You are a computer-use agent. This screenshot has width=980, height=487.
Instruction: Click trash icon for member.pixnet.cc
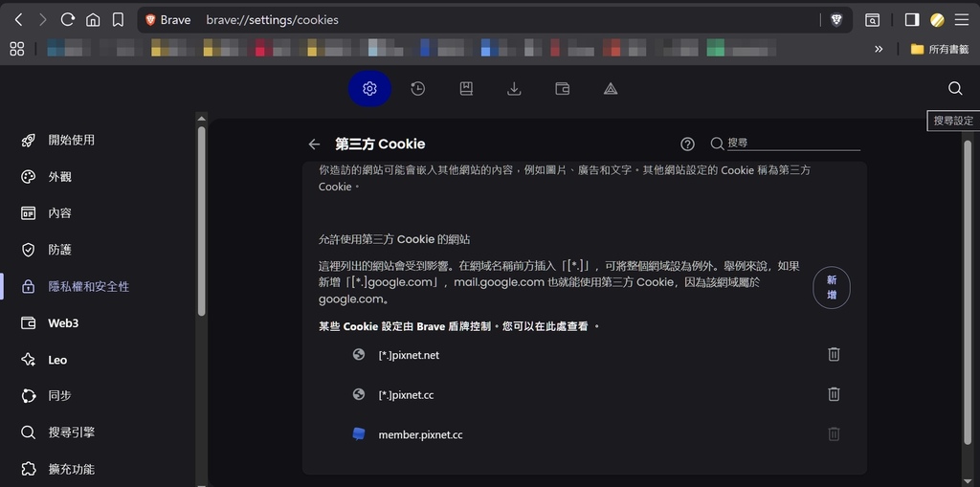point(834,433)
